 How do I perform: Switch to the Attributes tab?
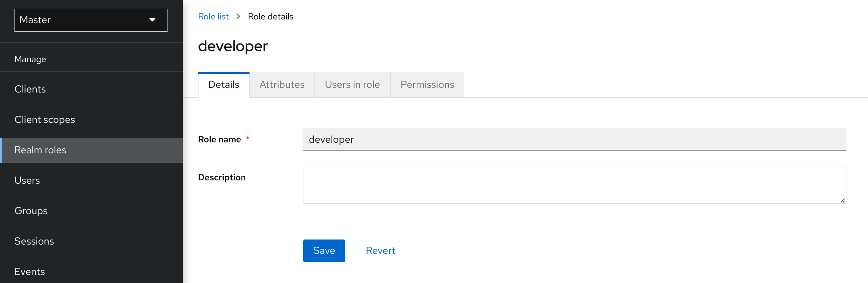coord(282,85)
